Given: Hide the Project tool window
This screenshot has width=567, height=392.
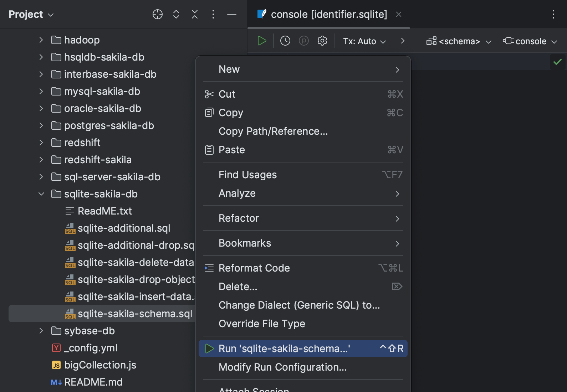Looking at the screenshot, I should pos(232,14).
